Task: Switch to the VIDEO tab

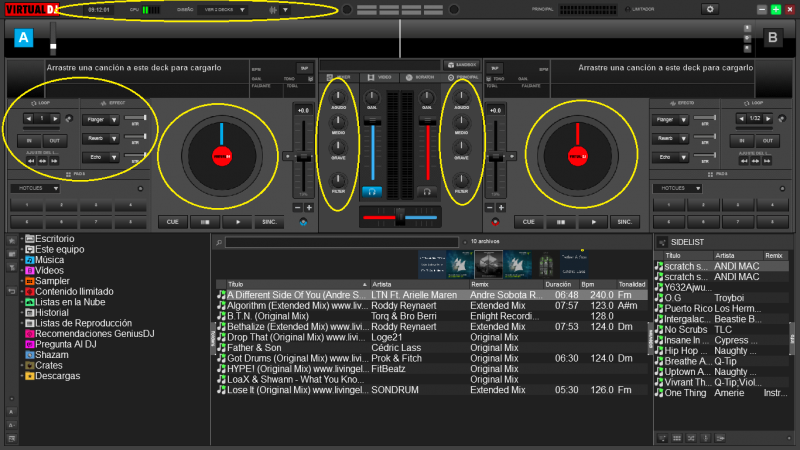Action: [380, 78]
